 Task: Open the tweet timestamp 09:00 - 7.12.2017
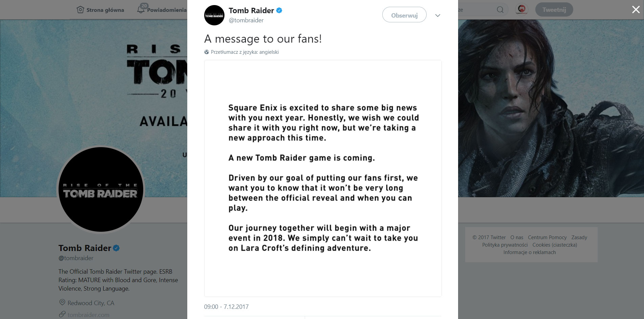[x=226, y=307]
